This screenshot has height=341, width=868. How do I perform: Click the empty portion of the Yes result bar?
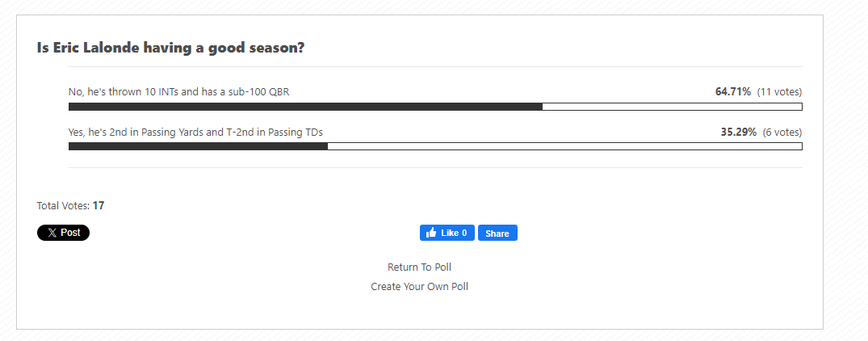564,146
